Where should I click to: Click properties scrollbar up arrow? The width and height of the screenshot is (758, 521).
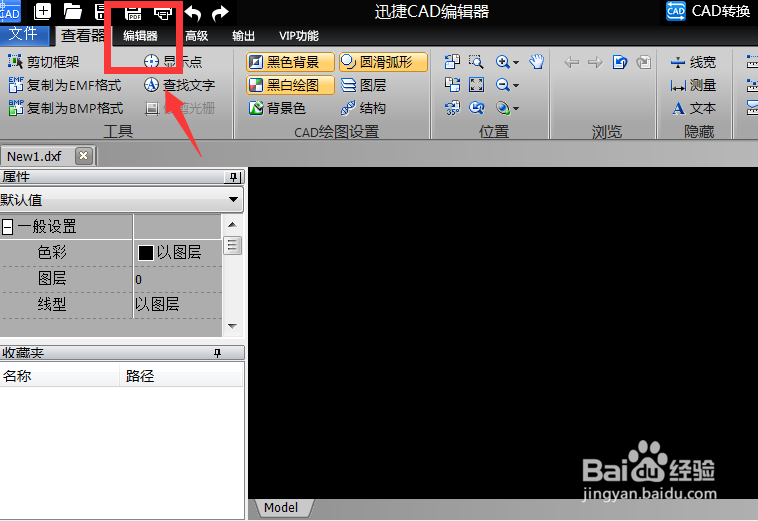pyautogui.click(x=232, y=225)
